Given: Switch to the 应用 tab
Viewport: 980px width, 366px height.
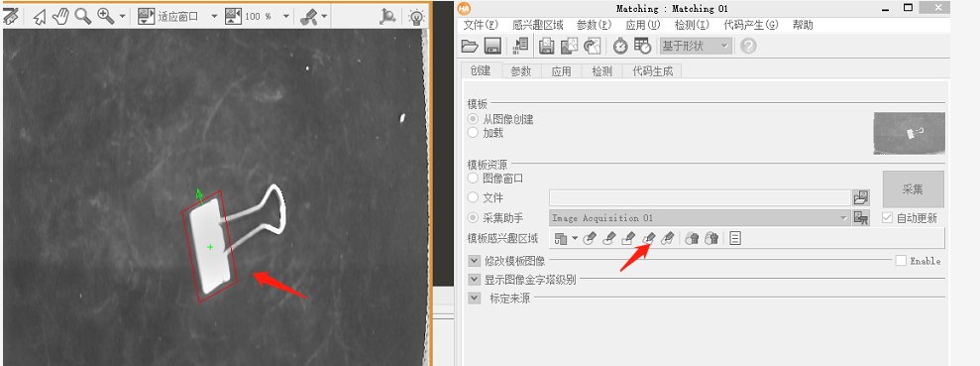Looking at the screenshot, I should coord(561,71).
